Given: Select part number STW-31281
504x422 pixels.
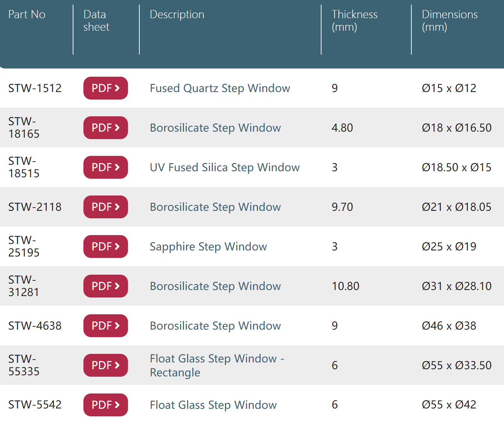Looking at the screenshot, I should 24,286.
